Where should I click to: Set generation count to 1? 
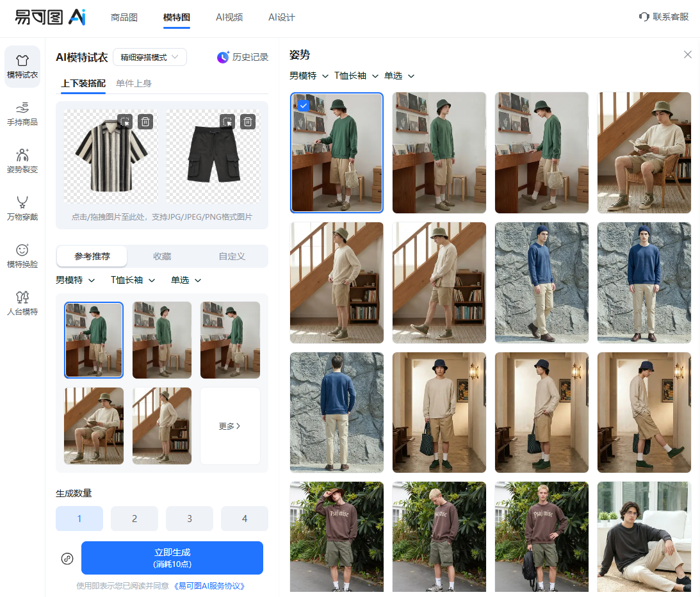[x=79, y=518]
